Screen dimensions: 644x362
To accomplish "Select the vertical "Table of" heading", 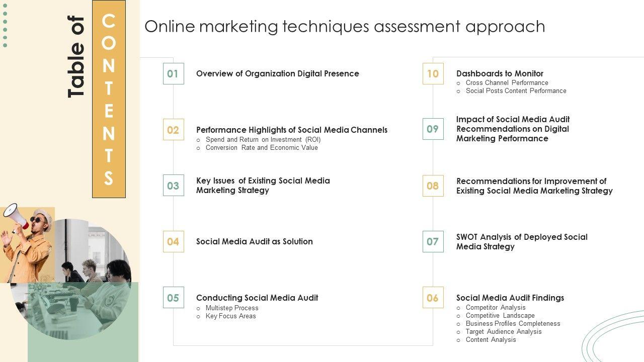I will coord(76,57).
